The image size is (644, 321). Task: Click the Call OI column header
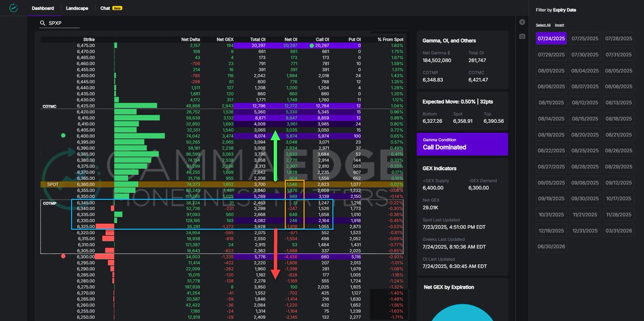323,39
